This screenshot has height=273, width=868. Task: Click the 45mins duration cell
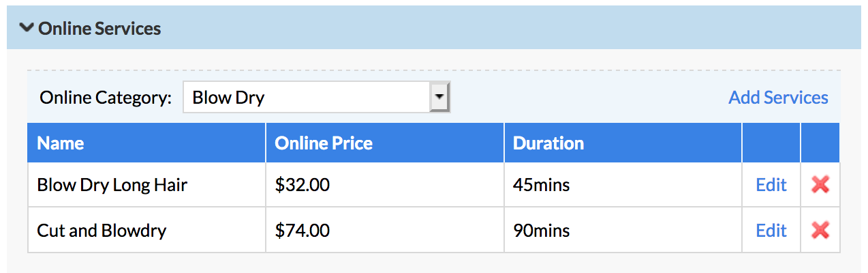[623, 185]
